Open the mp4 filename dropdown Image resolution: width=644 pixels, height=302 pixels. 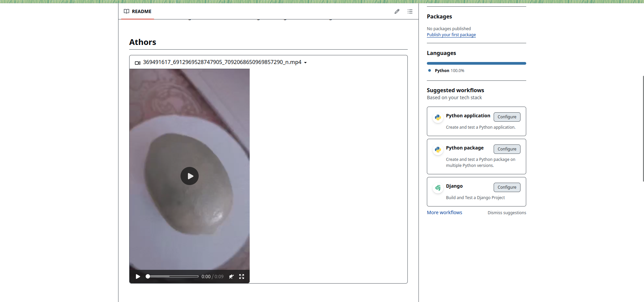pyautogui.click(x=306, y=62)
